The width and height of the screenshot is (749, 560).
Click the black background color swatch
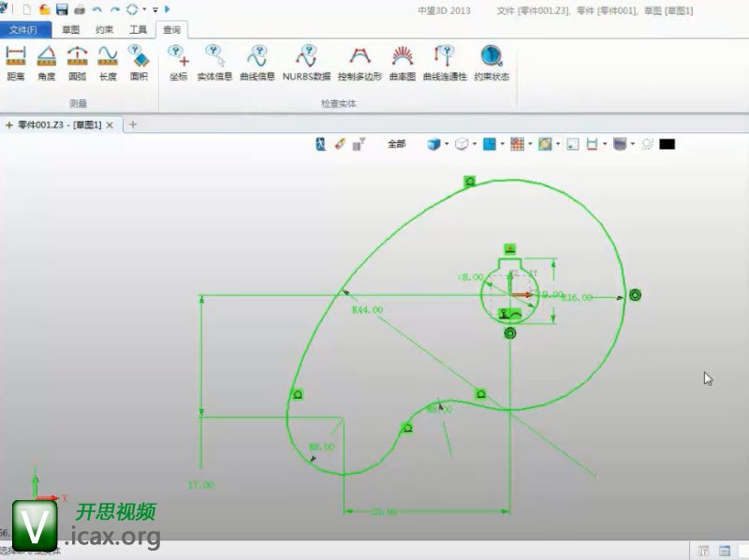tap(667, 144)
